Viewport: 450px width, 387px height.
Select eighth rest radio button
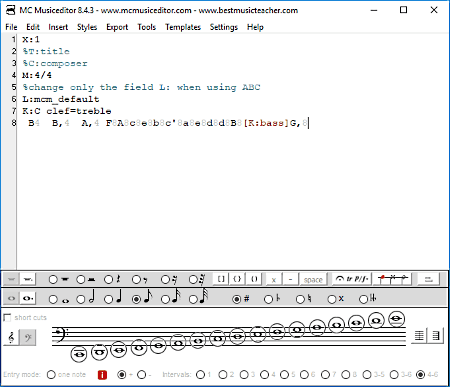pos(136,279)
